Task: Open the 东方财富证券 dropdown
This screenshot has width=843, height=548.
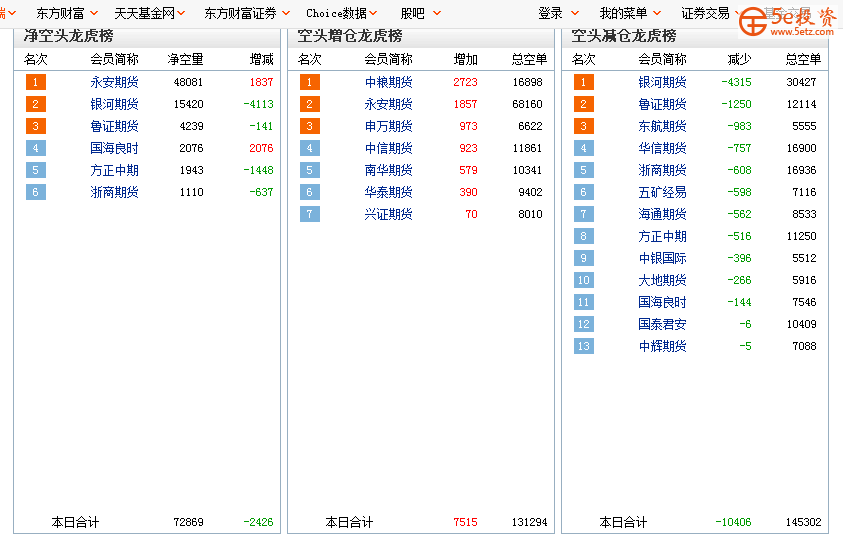Action: [x=247, y=13]
